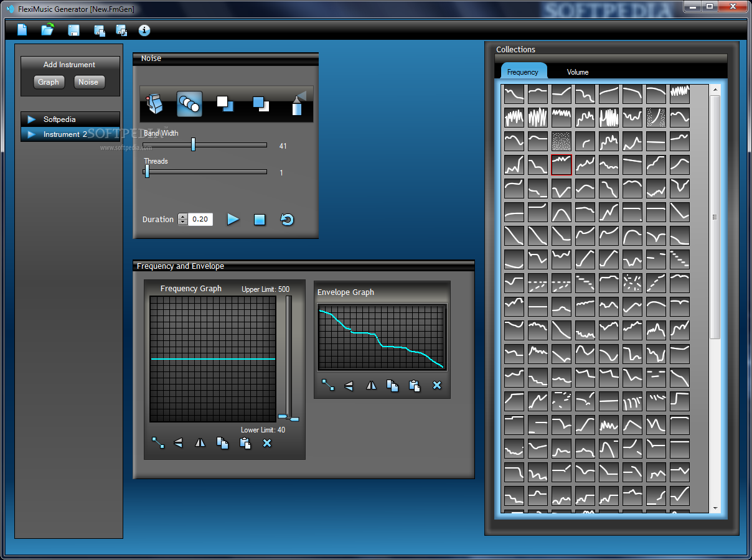Viewport: 752px width, 560px height.
Task: Copy the Envelope Graph
Action: click(392, 386)
